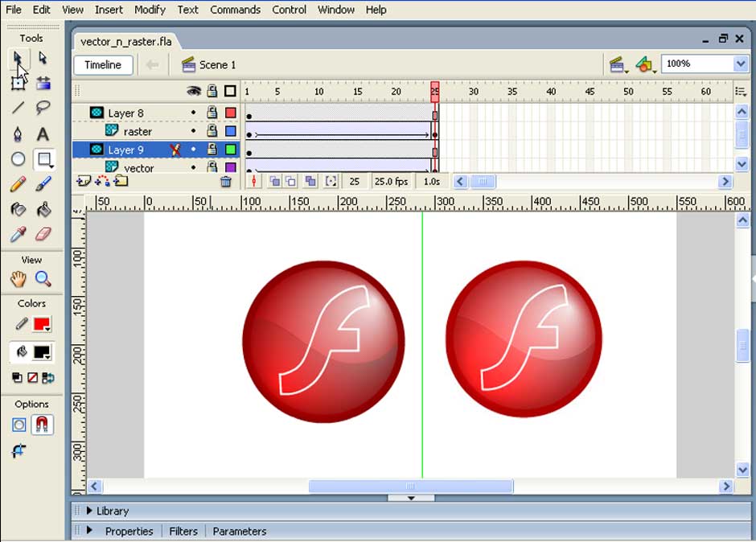Open the Modify menu
Screen dimensions: 756x542
point(150,10)
